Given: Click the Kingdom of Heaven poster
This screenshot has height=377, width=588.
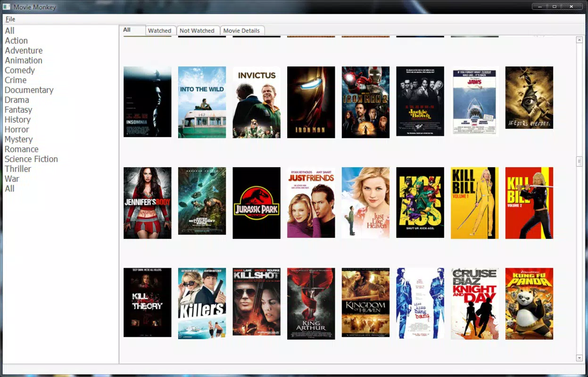Looking at the screenshot, I should pyautogui.click(x=365, y=303).
